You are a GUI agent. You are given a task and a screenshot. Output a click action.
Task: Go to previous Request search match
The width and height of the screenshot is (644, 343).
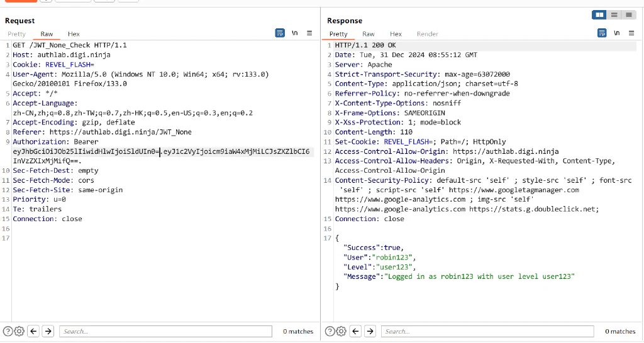click(x=34, y=331)
